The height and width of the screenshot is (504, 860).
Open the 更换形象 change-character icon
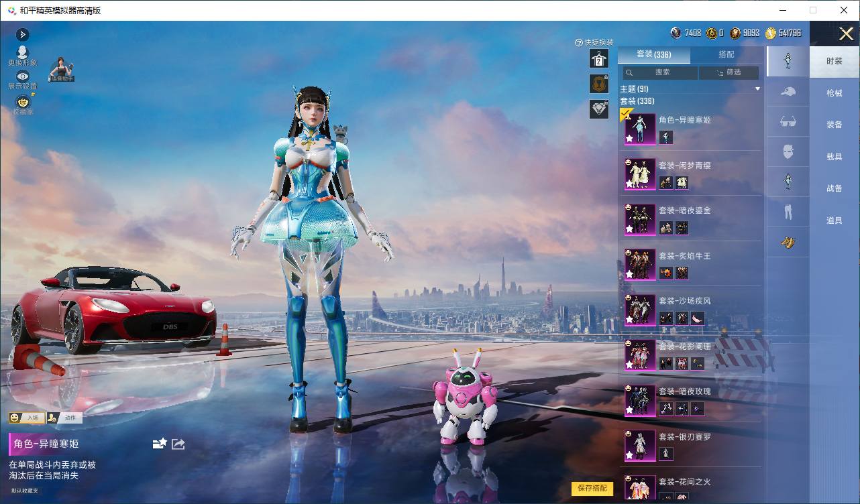(x=23, y=53)
